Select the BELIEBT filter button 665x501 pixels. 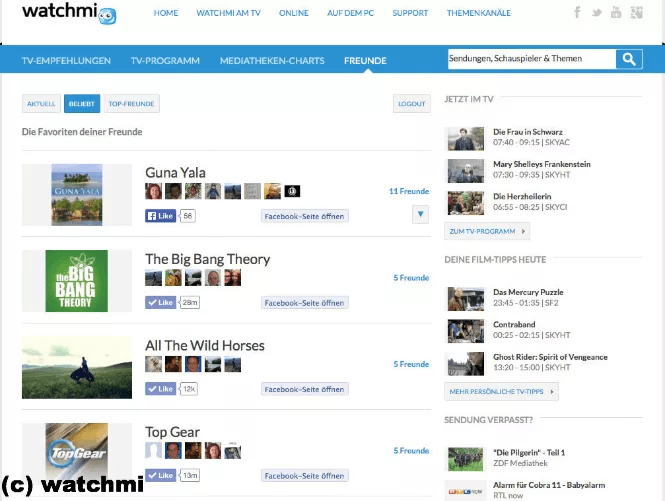click(82, 104)
